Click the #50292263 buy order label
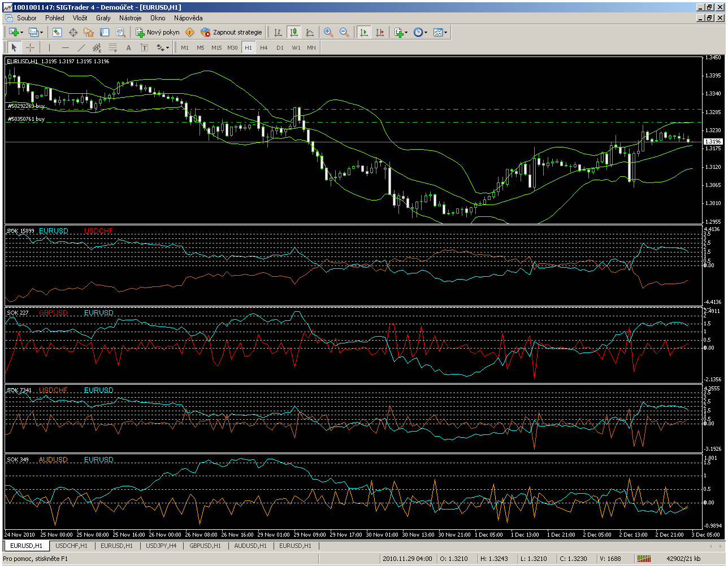Image resolution: width=728 pixels, height=566 pixels. click(x=26, y=106)
